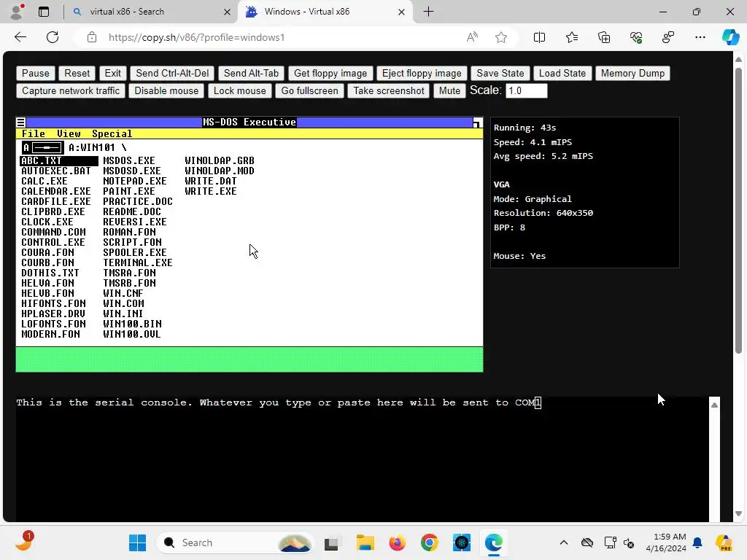This screenshot has width=747, height=560.
Task: Open the Special menu
Action: coord(112,134)
